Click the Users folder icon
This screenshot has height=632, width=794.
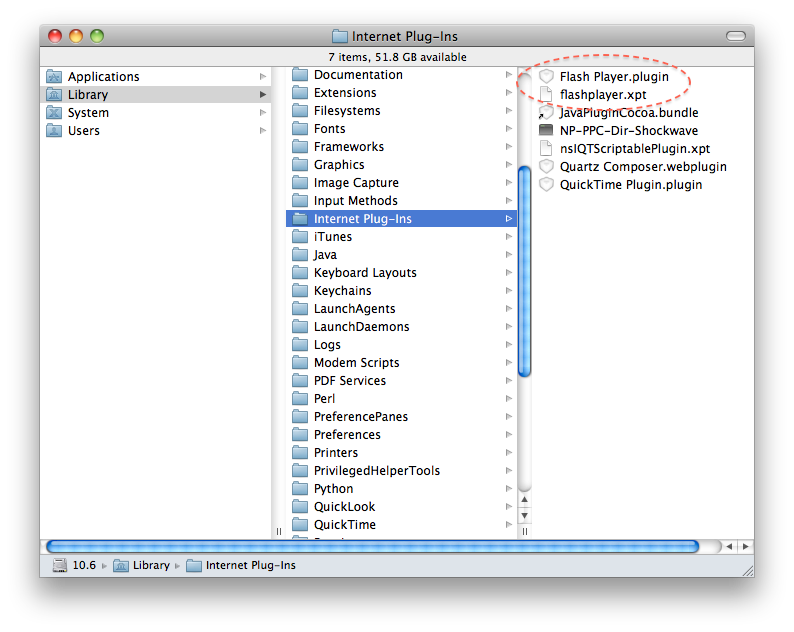tap(54, 131)
